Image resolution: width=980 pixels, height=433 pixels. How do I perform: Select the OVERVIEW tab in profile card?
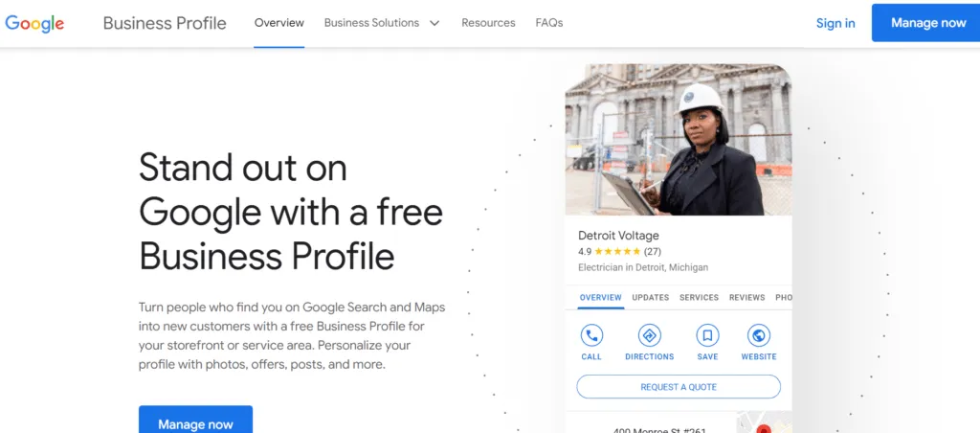[x=601, y=298]
